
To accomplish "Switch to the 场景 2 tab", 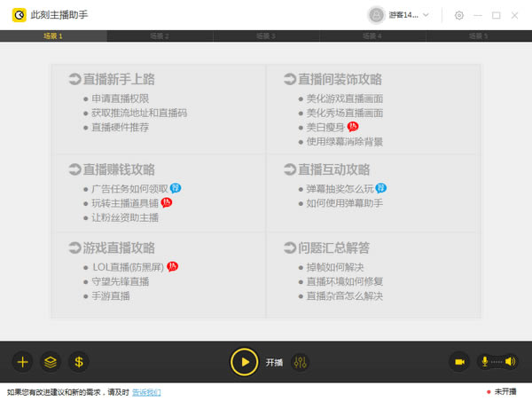I will 160,35.
